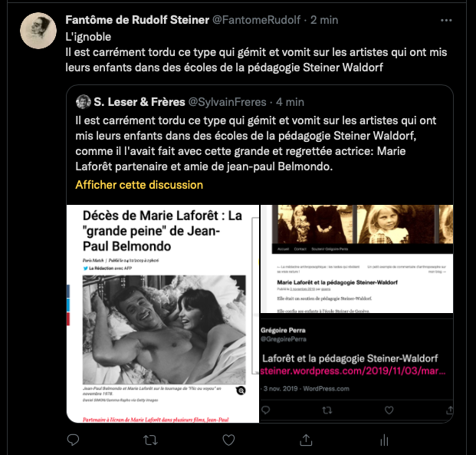Click the magnifier zoom icon on photo

tap(241, 391)
